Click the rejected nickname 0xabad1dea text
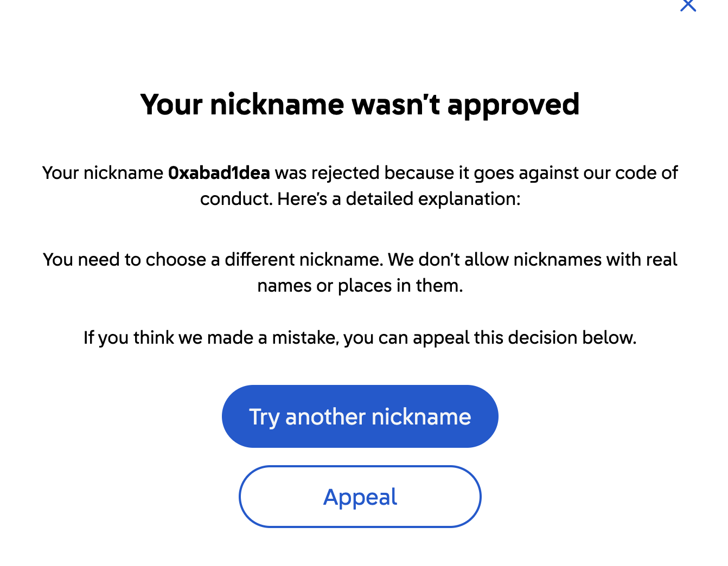This screenshot has height=566, width=728. coord(219,173)
